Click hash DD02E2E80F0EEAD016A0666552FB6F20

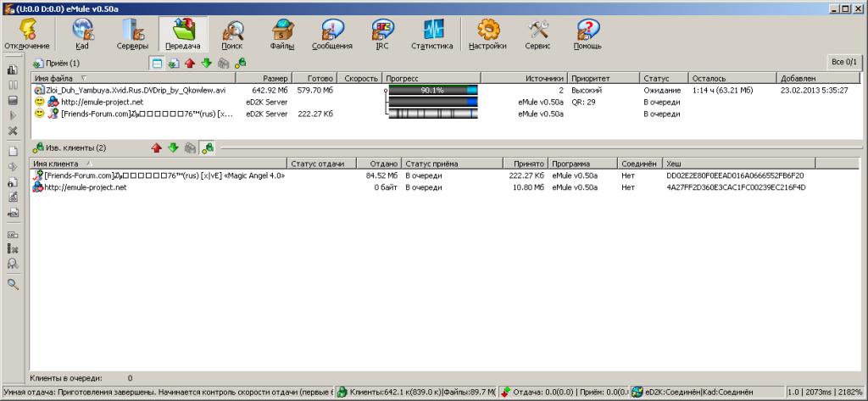coord(735,175)
